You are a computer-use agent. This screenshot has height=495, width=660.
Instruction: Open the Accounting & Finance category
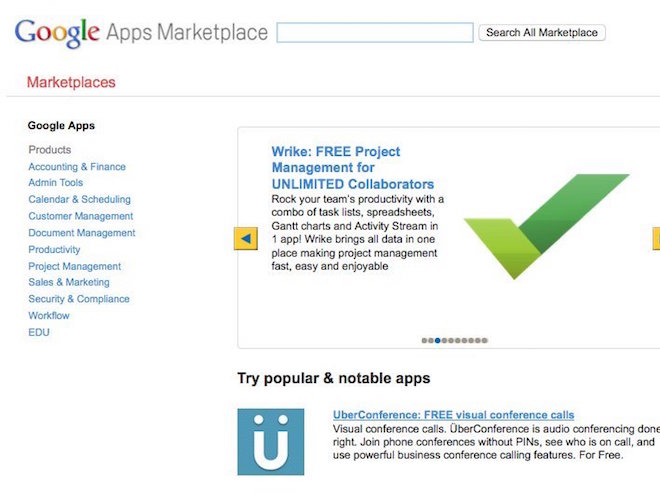click(77, 167)
